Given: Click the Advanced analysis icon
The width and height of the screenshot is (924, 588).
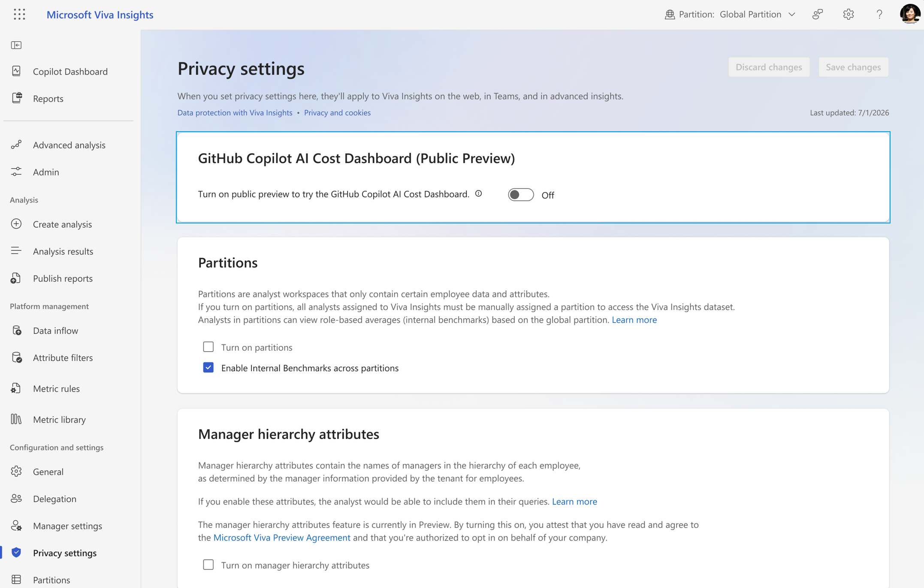Looking at the screenshot, I should (x=16, y=145).
